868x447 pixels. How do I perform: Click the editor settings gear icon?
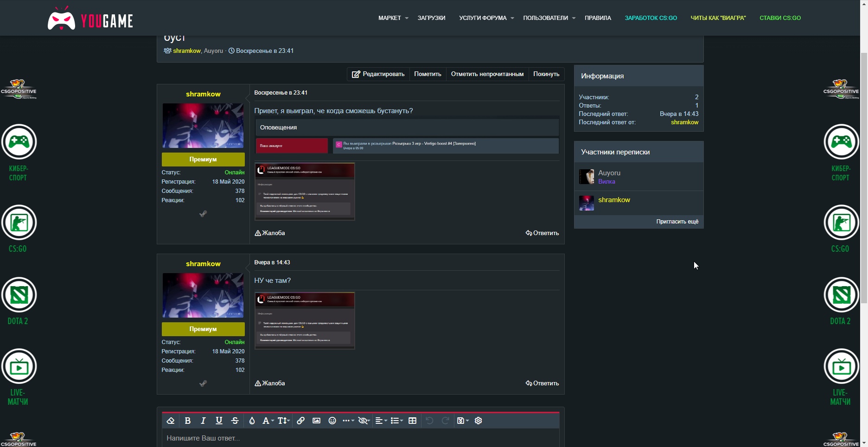coord(479,421)
